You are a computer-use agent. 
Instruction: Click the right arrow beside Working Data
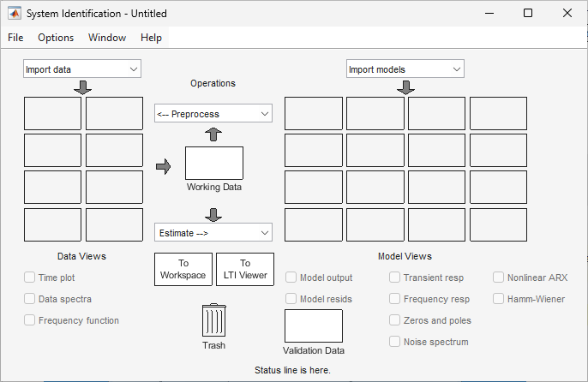coord(164,166)
